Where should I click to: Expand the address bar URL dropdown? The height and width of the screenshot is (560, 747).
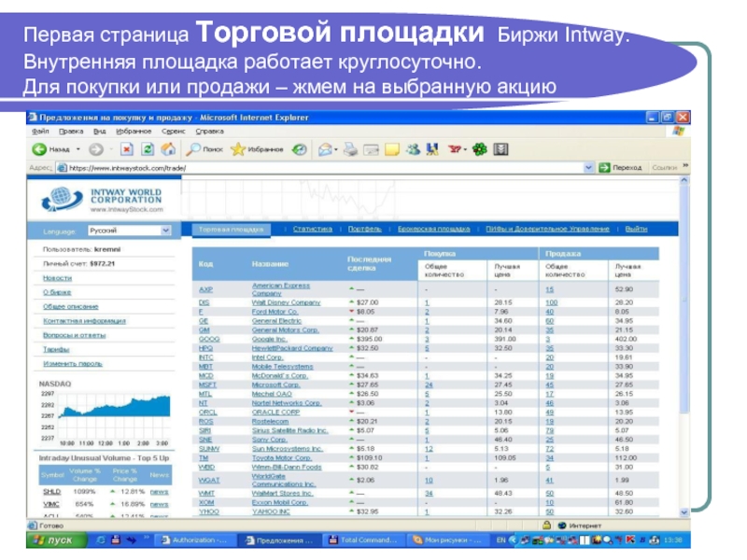(589, 168)
